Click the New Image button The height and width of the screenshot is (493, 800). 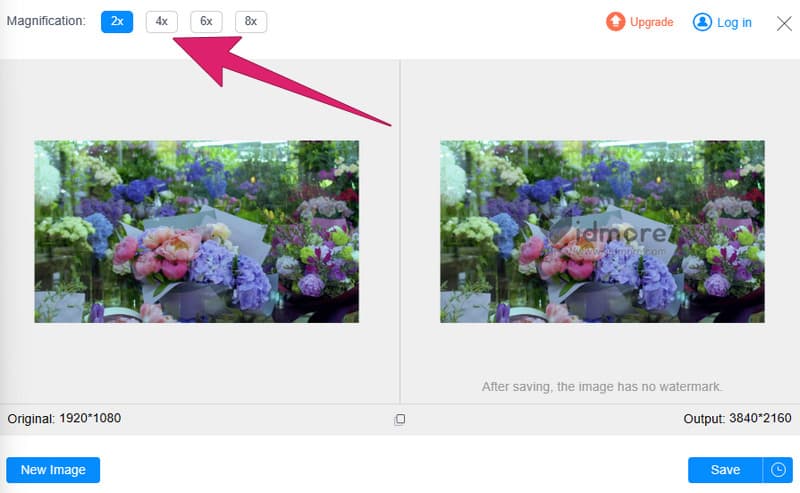click(53, 470)
